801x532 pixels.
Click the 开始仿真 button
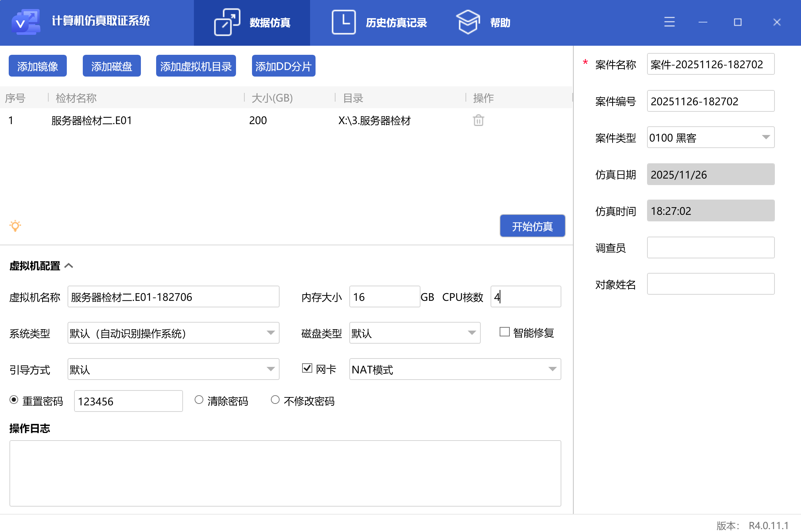point(532,226)
